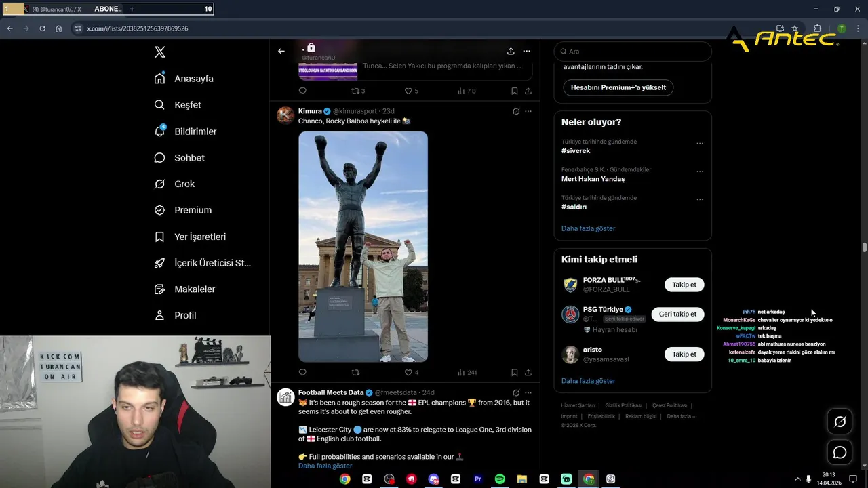Share the top tweet
This screenshot has width=868, height=488.
[x=528, y=91]
